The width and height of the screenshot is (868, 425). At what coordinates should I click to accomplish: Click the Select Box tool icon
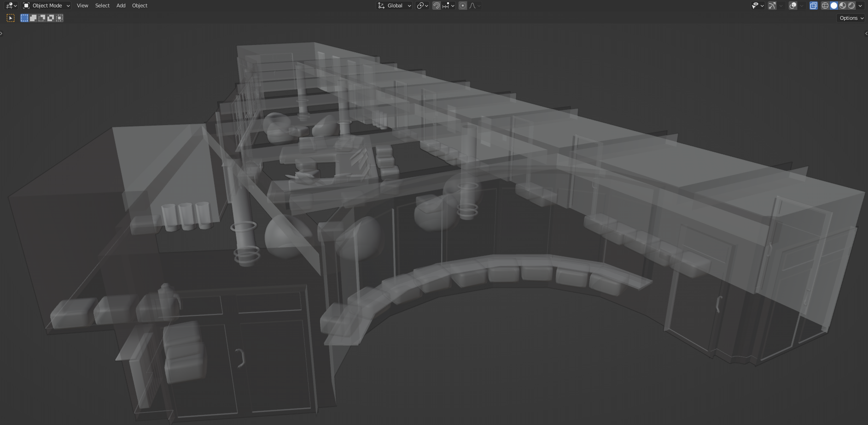11,18
